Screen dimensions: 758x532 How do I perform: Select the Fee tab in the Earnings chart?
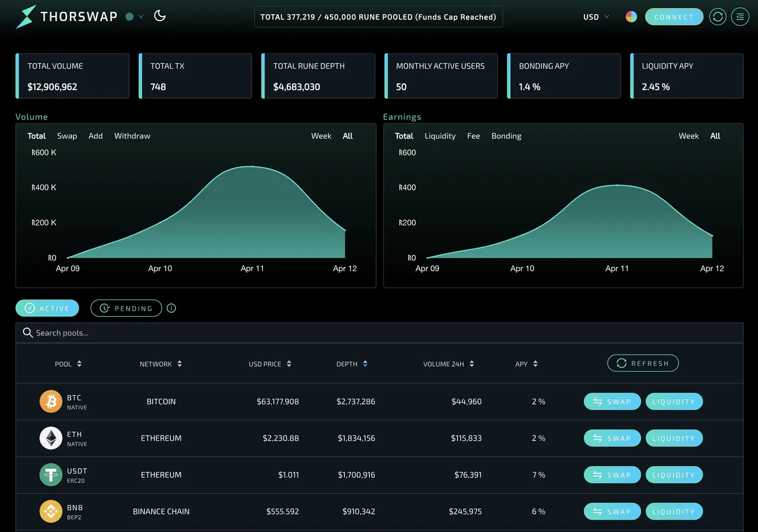click(x=473, y=136)
